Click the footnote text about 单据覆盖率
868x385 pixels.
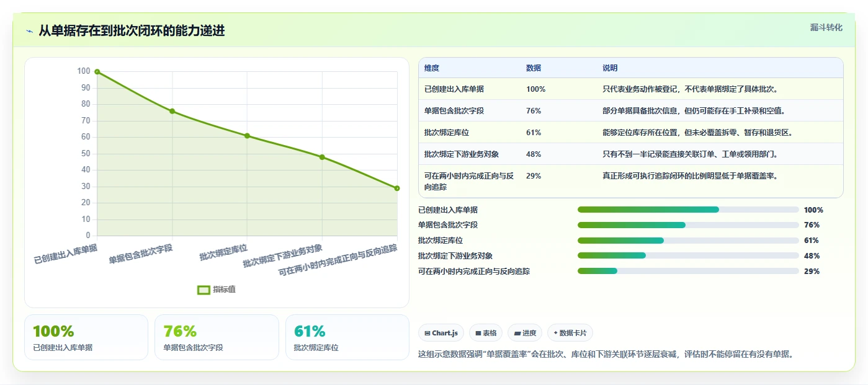(x=606, y=355)
